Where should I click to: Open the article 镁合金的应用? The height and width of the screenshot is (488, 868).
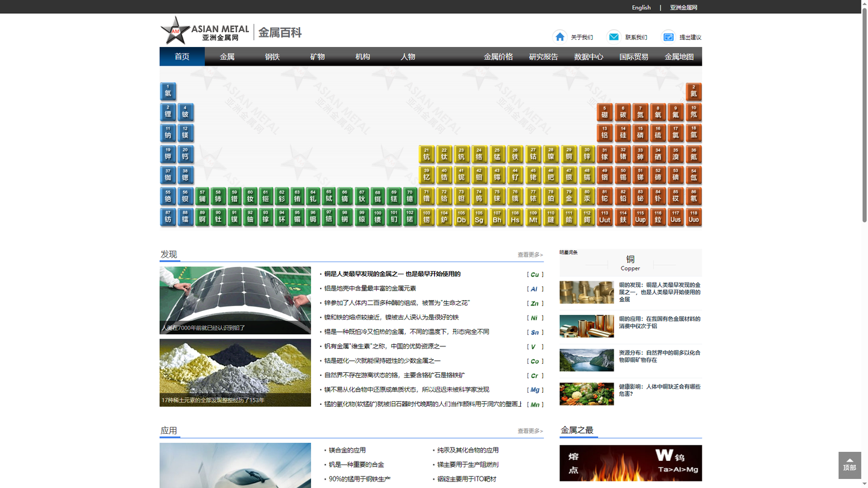coord(347,450)
